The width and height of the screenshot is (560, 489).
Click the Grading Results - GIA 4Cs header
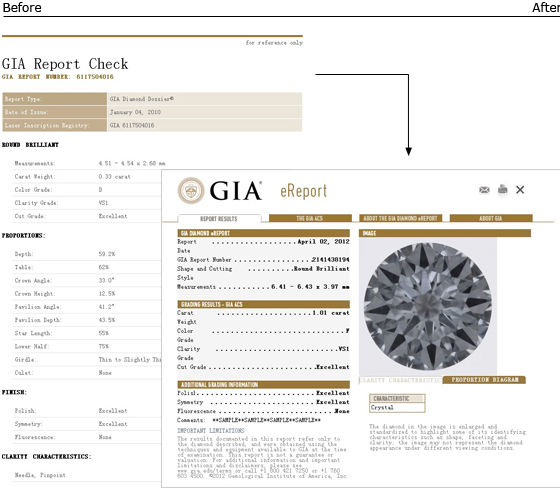coord(264,304)
